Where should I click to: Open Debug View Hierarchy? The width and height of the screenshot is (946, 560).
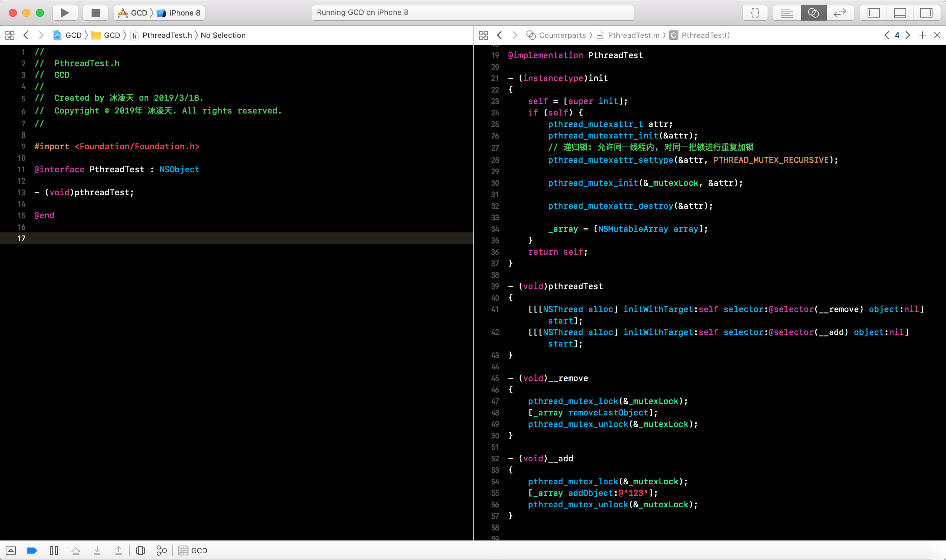(141, 551)
